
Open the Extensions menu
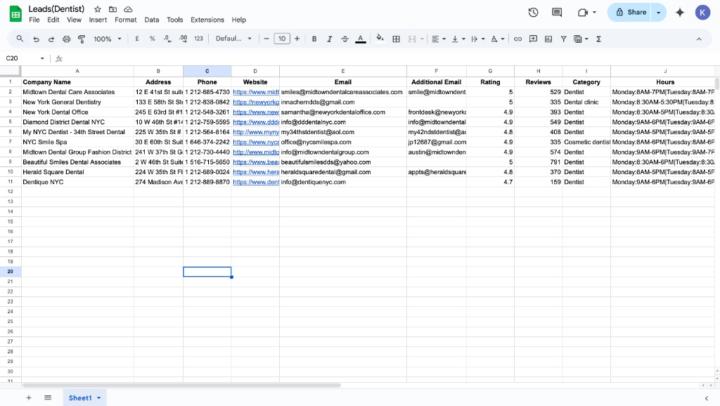click(x=207, y=20)
